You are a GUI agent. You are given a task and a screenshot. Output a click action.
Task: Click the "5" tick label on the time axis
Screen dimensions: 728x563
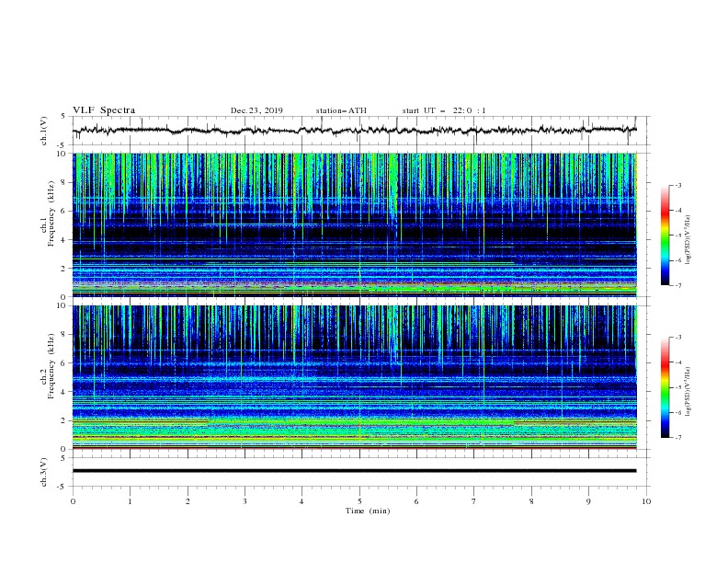coord(359,501)
